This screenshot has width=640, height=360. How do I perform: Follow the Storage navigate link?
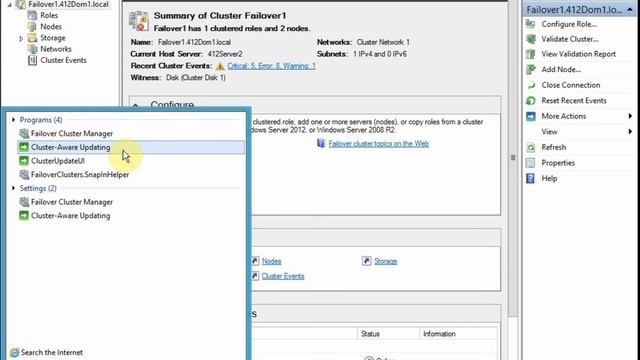click(x=386, y=261)
